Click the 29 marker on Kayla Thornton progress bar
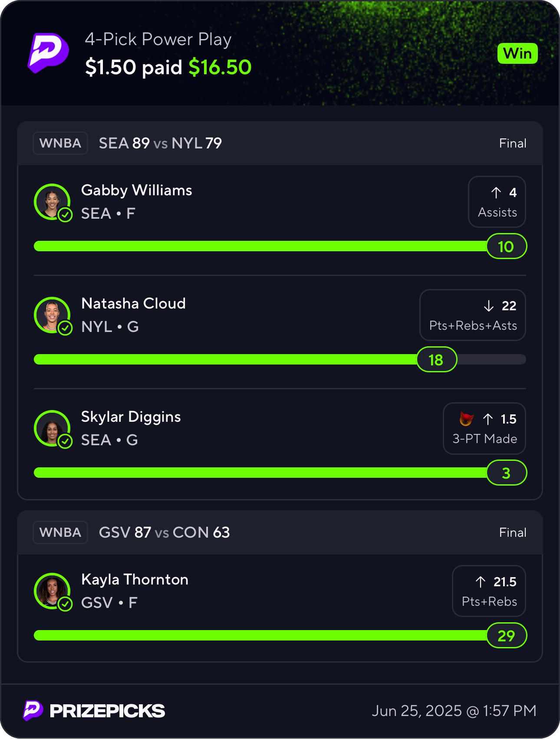The height and width of the screenshot is (739, 560). coord(507,636)
